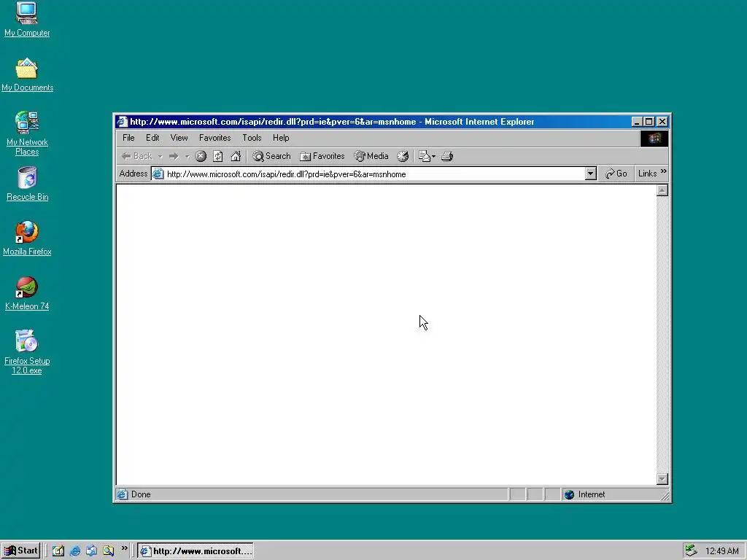Click the microsoft.com taskbar window button
Screen dimensions: 747x560
[x=196, y=551]
